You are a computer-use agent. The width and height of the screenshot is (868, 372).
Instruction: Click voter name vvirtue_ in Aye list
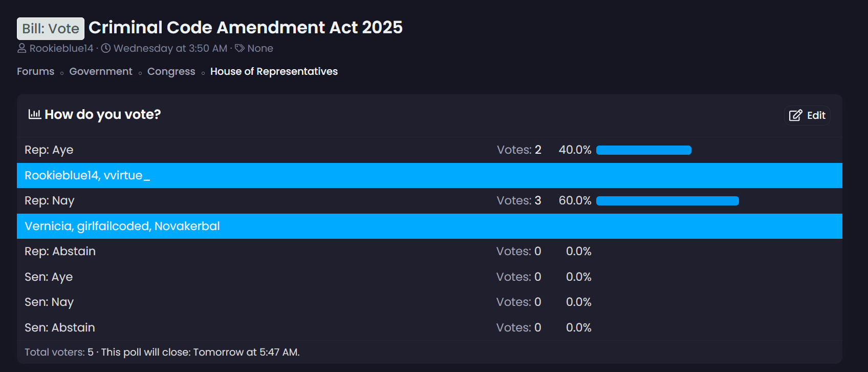click(x=127, y=175)
